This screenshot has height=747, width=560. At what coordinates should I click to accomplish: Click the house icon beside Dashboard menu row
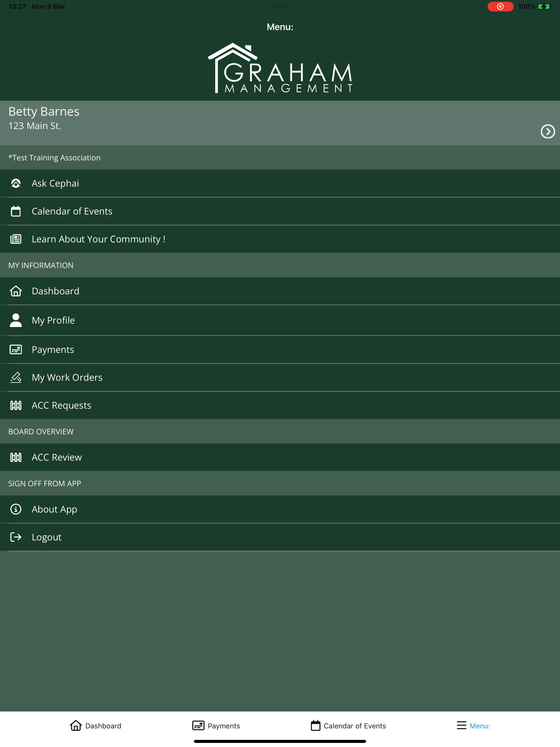point(16,291)
